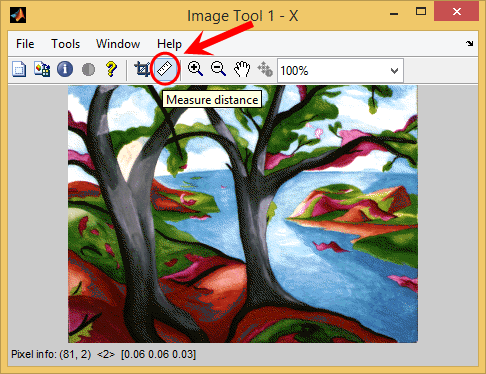The height and width of the screenshot is (374, 486).
Task: Open the File menu
Action: point(25,44)
